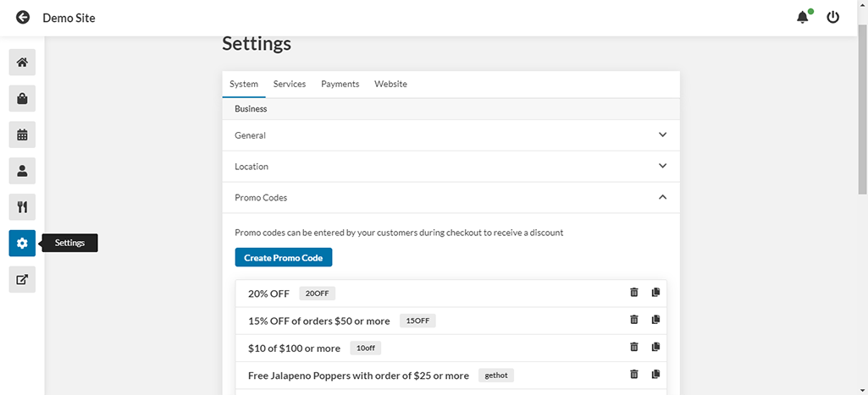Click the 15OFF code badge

click(x=417, y=321)
